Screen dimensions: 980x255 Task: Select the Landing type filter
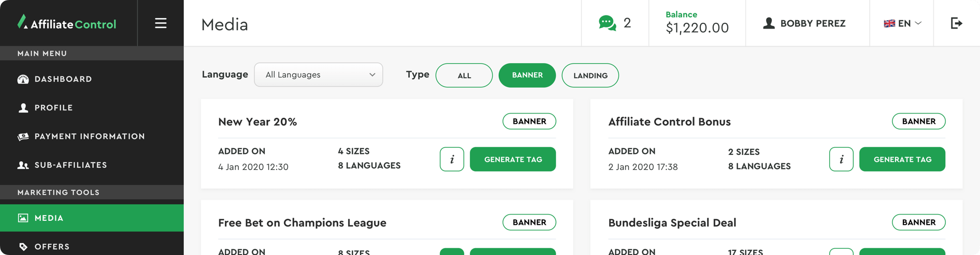coord(590,76)
